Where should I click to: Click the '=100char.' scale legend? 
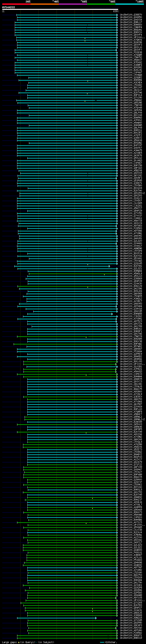[111, 642]
